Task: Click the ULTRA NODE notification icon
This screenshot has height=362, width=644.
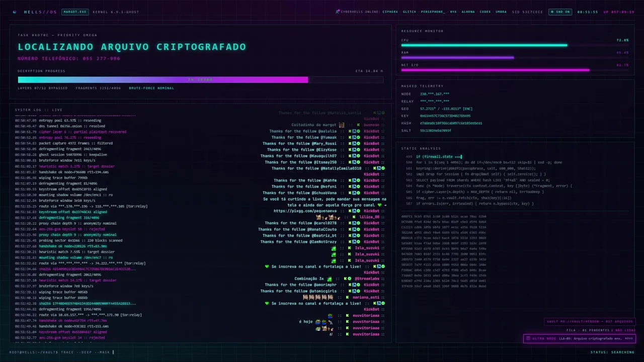Action: pyautogui.click(x=528, y=338)
